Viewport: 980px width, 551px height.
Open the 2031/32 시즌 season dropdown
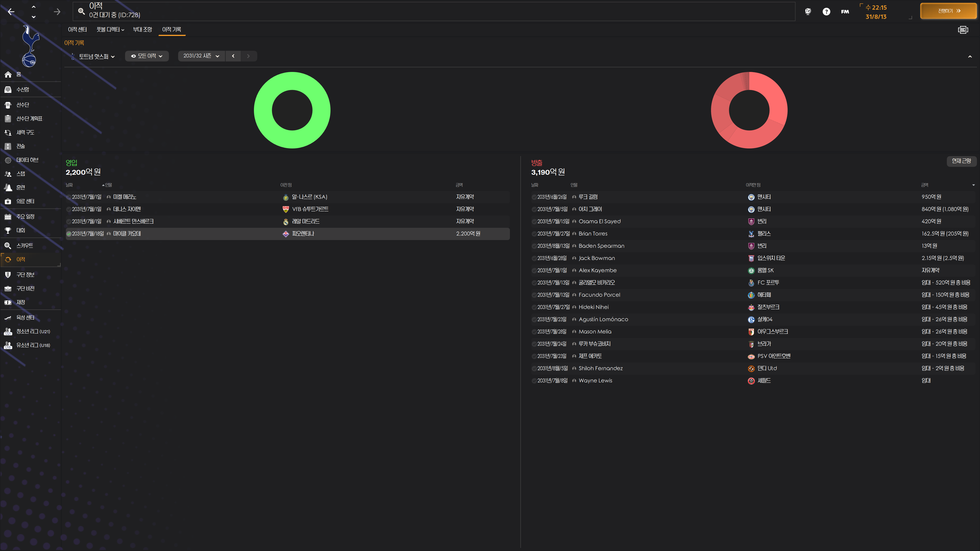(201, 56)
